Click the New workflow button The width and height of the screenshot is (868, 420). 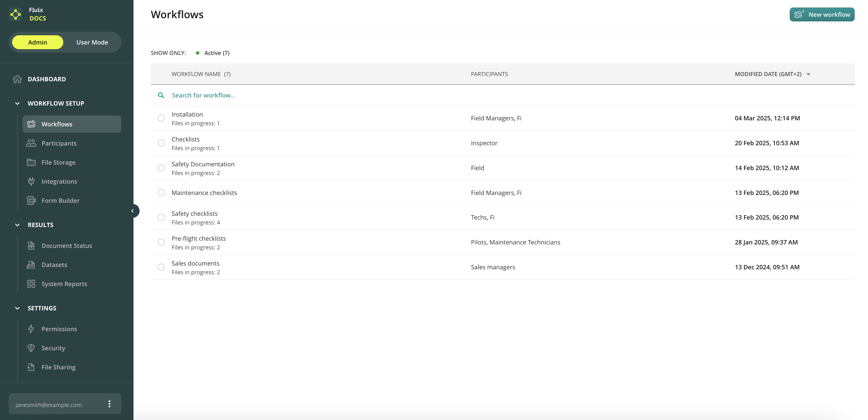point(821,14)
